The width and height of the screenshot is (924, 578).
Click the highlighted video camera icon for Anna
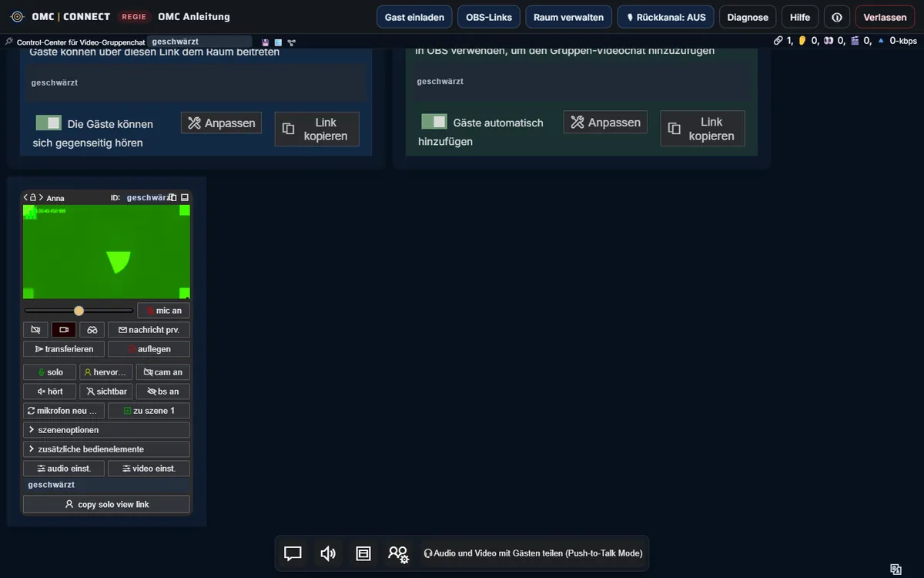pyautogui.click(x=64, y=330)
